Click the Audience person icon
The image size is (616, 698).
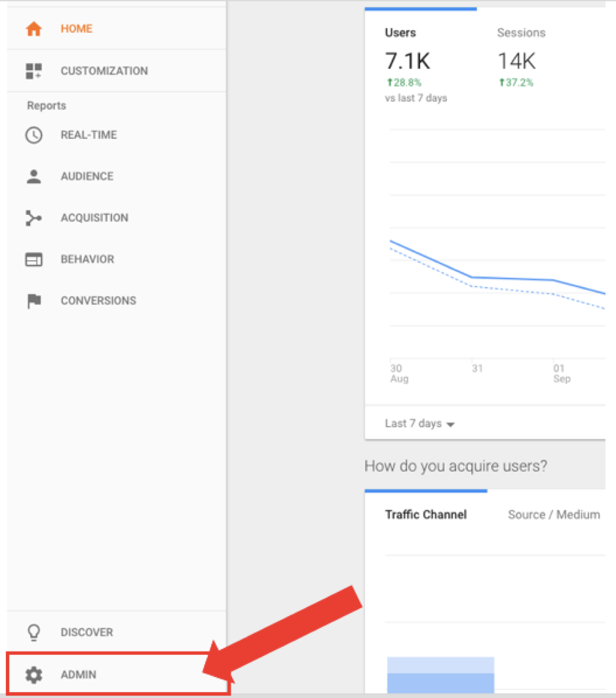[33, 176]
